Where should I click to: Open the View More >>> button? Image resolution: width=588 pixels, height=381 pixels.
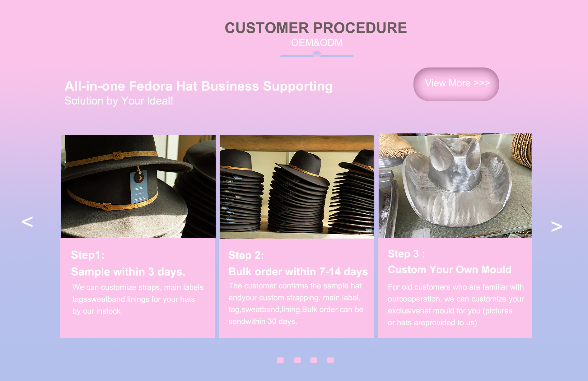tap(456, 84)
